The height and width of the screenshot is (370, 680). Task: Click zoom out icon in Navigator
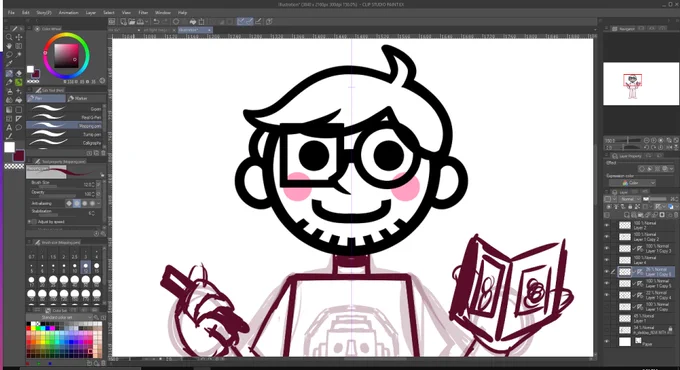click(647, 141)
